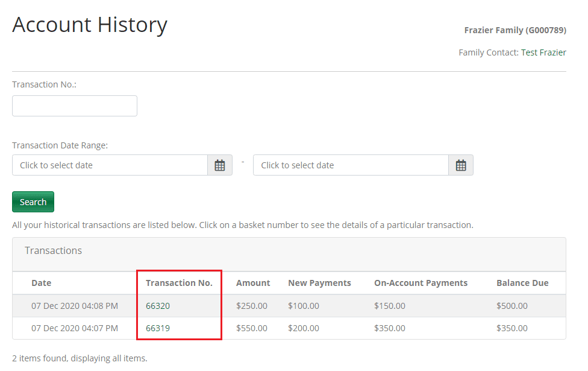Click the On-Account Payments column header
The image size is (588, 371).
pos(421,283)
